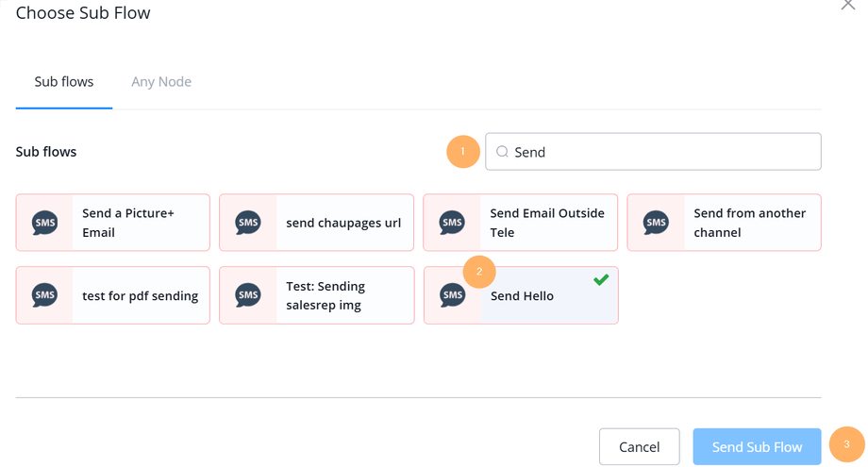This screenshot has width=868, height=467.
Task: Click green checkmark on Send Hello
Action: click(601, 279)
